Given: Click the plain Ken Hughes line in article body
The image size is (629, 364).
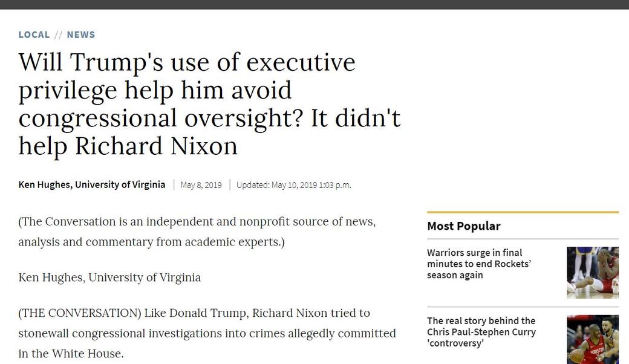Looking at the screenshot, I should [109, 278].
